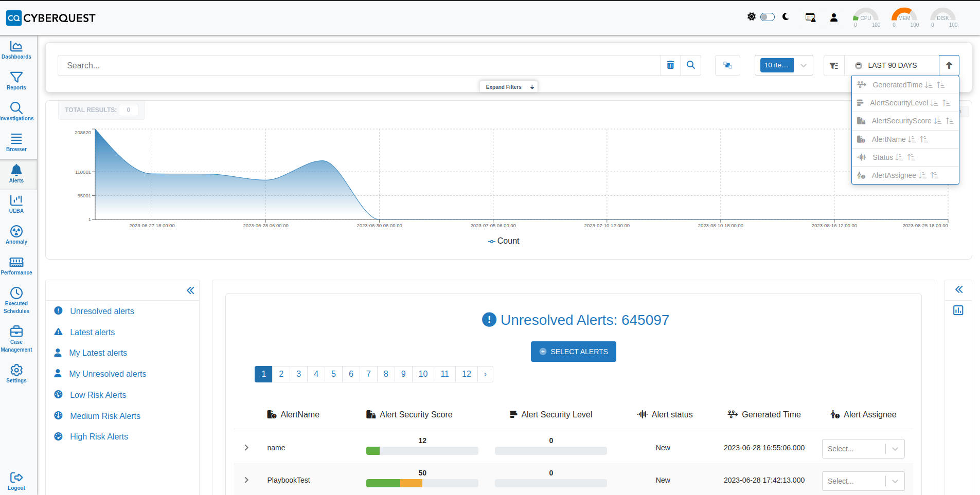Viewport: 980px width, 495px height.
Task: Open the Dashboards section in sidebar
Action: point(16,50)
